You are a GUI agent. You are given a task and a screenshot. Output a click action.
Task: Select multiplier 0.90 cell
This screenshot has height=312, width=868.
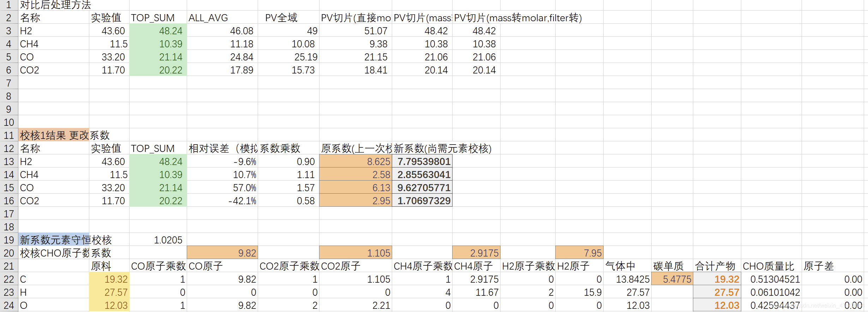[288, 161]
